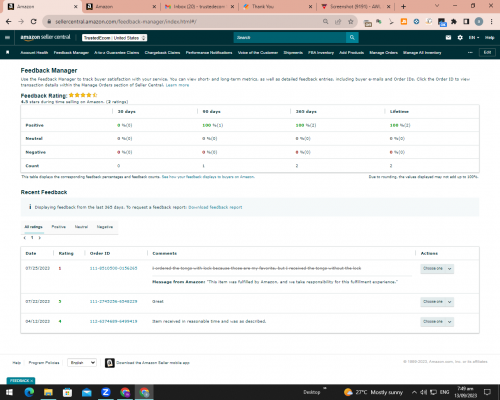This screenshot has height=400, width=500.
Task: Click the Help link in header
Action: [x=489, y=38]
